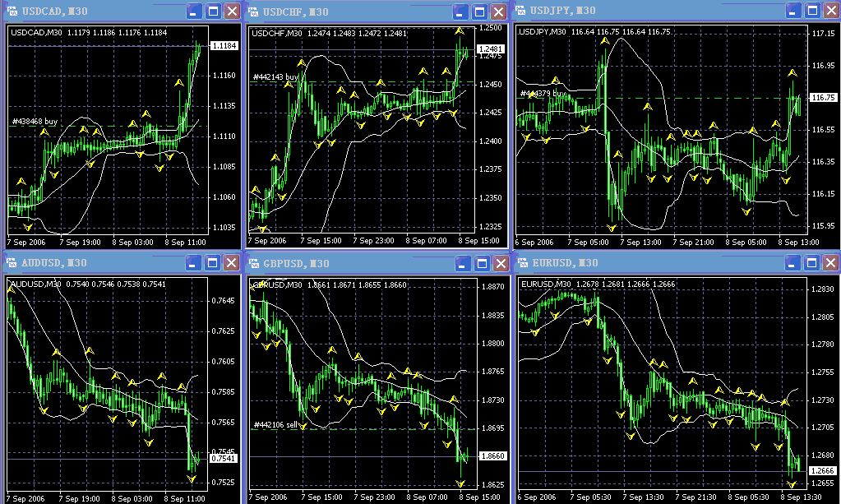Click the 1.2500 price level on USDCHF scale
Viewport: 841px width, 504px height.
[x=490, y=28]
